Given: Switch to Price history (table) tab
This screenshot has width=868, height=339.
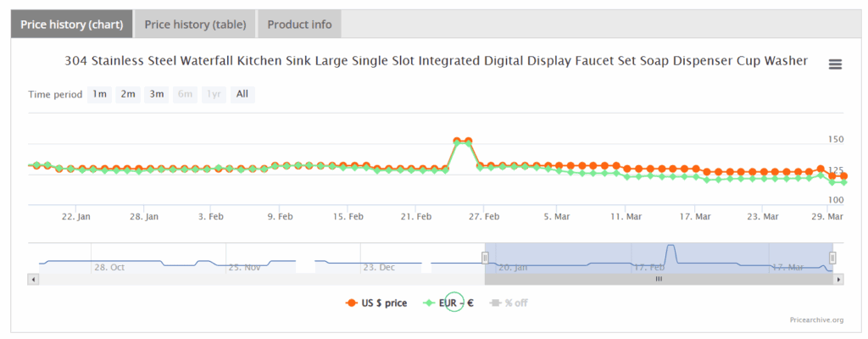Looking at the screenshot, I should pyautogui.click(x=195, y=25).
